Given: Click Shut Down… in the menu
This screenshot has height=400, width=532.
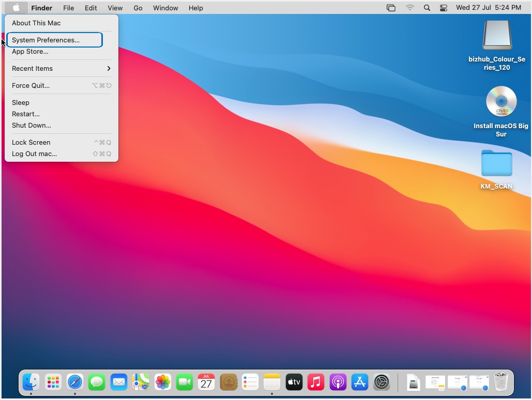Looking at the screenshot, I should 32,125.
